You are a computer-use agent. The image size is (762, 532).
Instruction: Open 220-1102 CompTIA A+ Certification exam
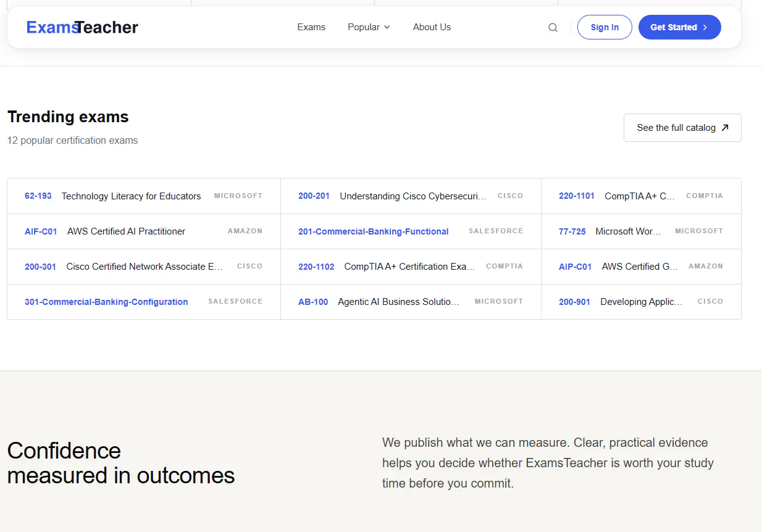(x=411, y=267)
